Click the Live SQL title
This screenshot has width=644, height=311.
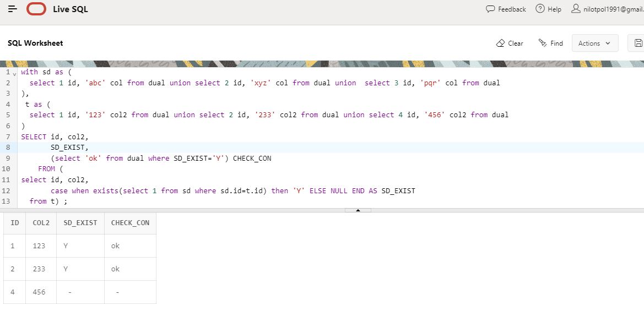[70, 9]
